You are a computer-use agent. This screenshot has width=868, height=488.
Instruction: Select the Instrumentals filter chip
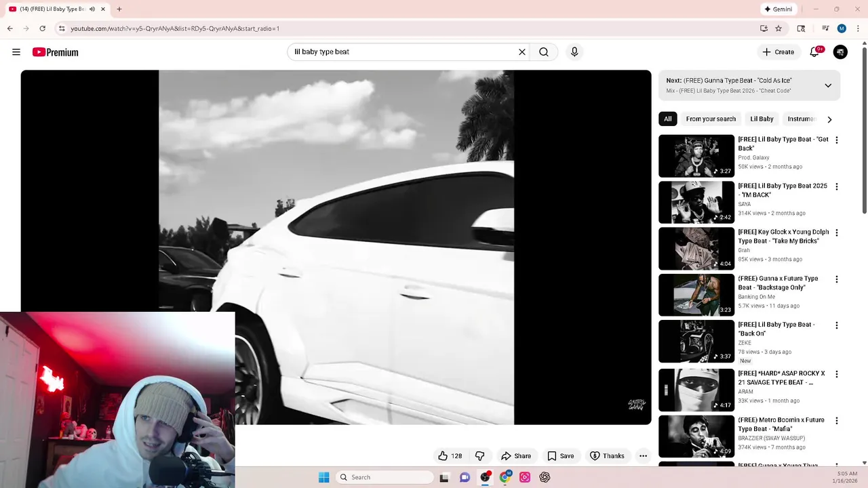point(800,119)
